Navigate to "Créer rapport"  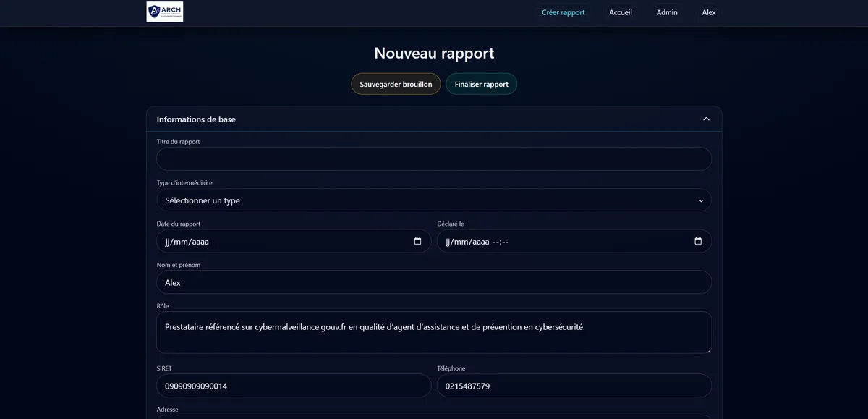point(563,12)
